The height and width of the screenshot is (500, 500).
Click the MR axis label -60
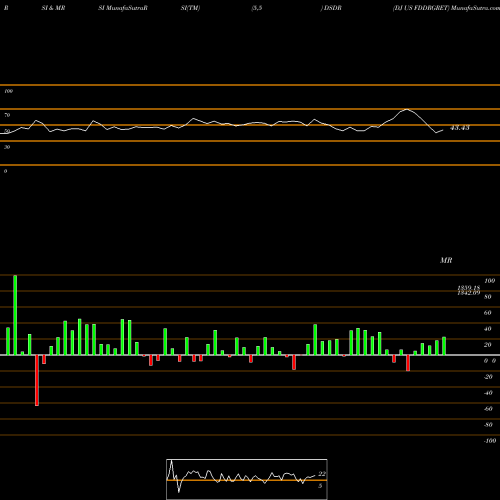[x=488, y=409]
